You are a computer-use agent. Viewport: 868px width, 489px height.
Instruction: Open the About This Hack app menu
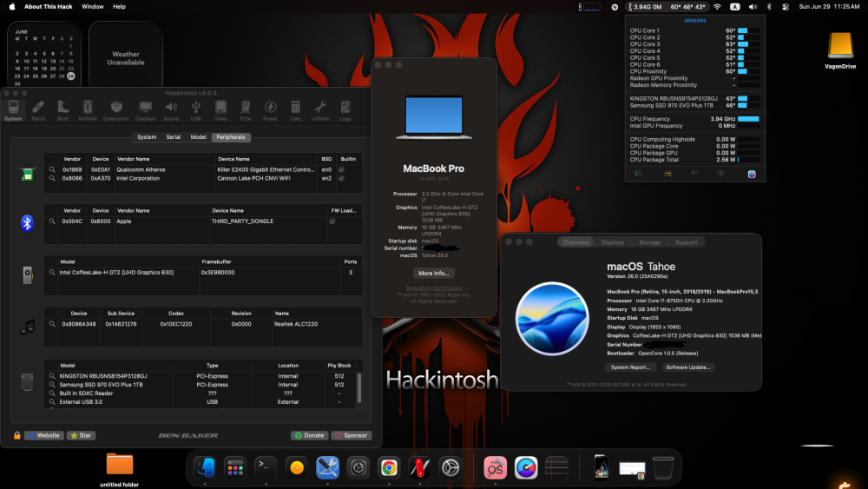coord(48,7)
